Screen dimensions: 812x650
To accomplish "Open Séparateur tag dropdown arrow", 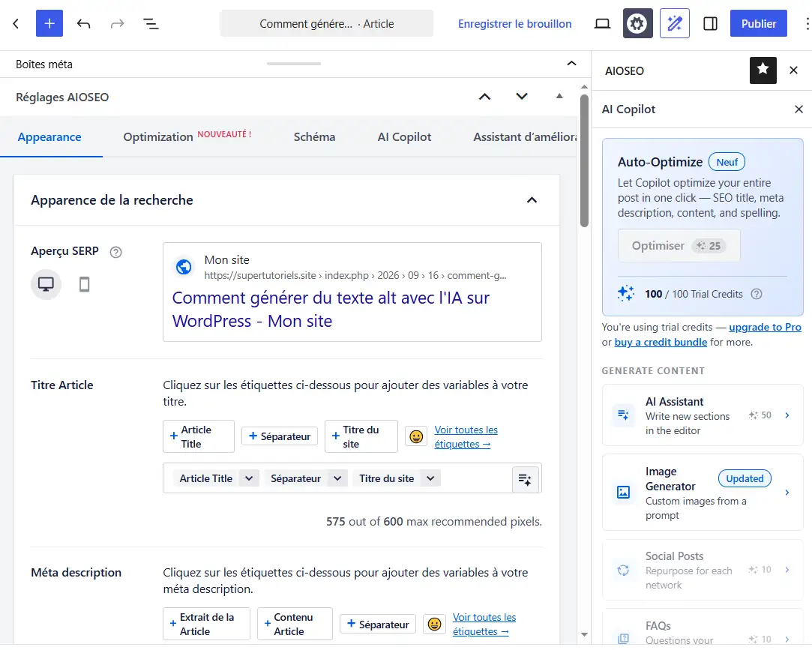I will 337,478.
